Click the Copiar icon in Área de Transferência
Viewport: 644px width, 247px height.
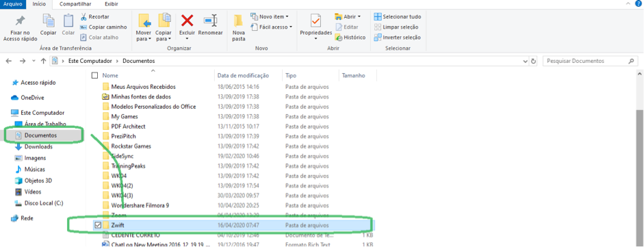click(x=49, y=21)
